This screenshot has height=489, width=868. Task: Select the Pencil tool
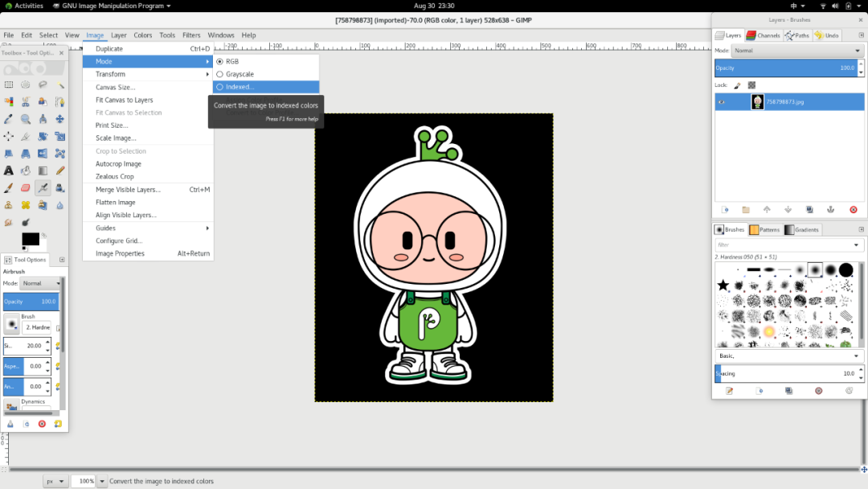pyautogui.click(x=59, y=171)
